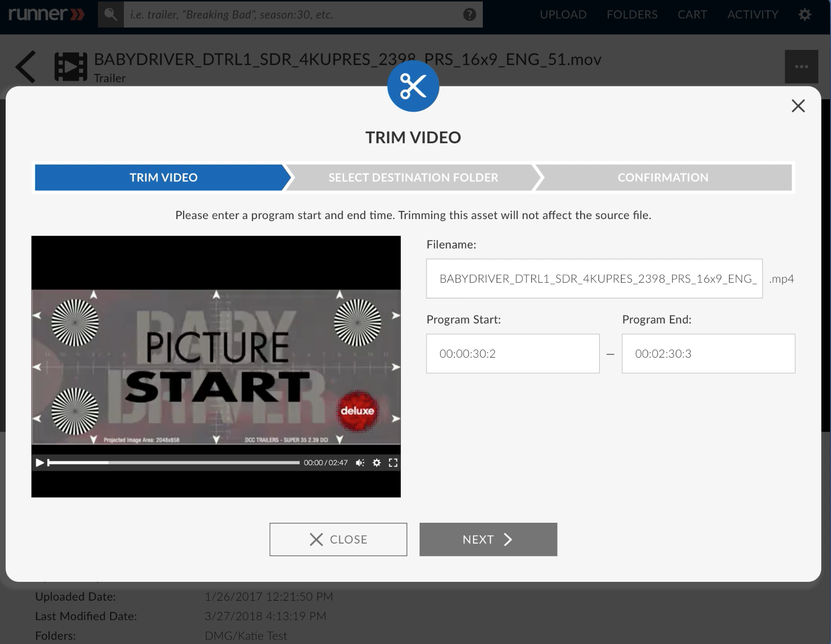Select the Trim Video step tab

(x=162, y=177)
